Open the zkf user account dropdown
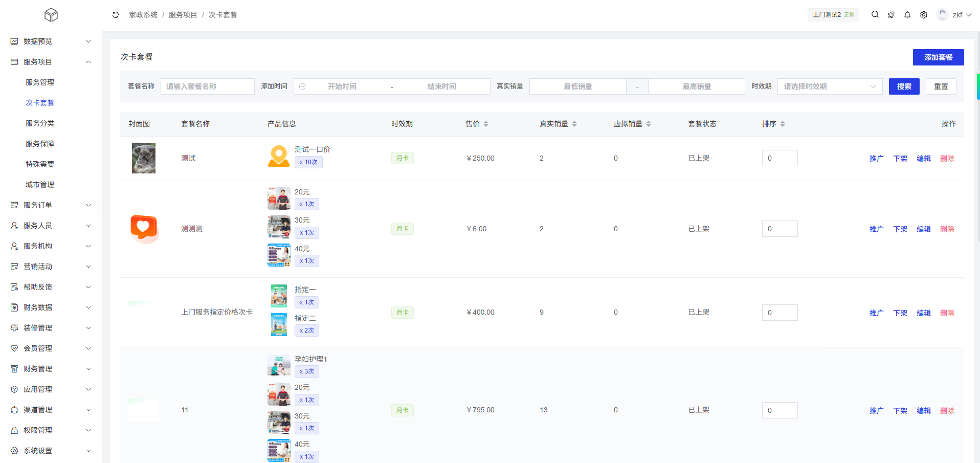Viewport: 980px width, 463px height. (954, 15)
